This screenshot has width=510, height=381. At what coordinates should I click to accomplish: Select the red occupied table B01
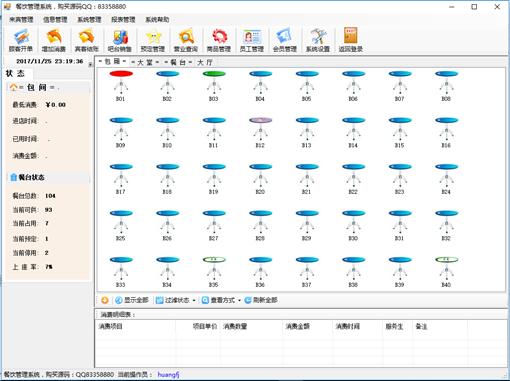pos(121,85)
